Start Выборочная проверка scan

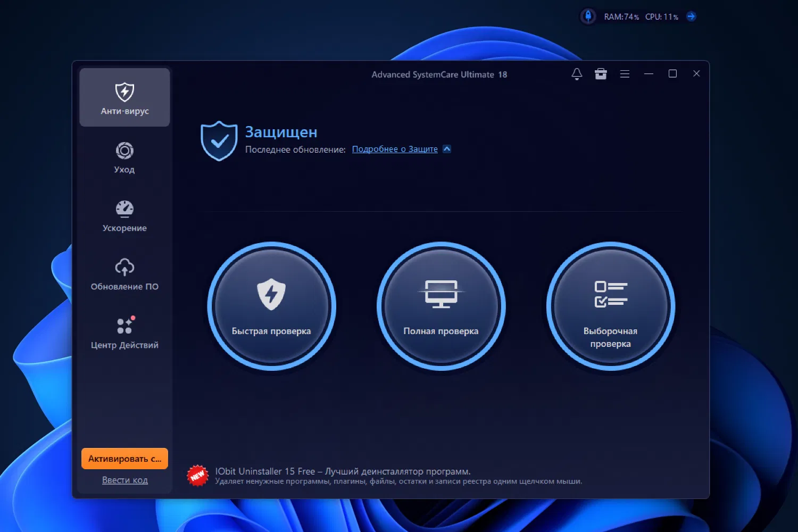tap(611, 306)
